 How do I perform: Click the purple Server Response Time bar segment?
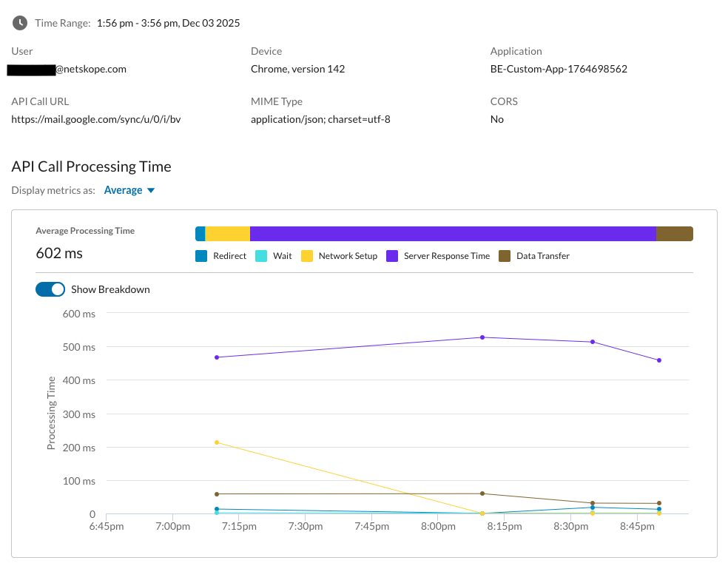[x=453, y=234]
